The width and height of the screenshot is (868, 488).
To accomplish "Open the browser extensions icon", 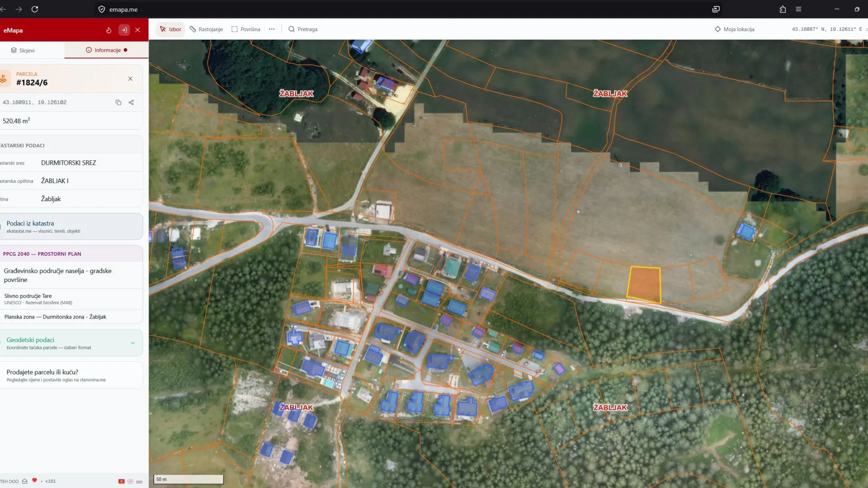I will click(x=783, y=9).
